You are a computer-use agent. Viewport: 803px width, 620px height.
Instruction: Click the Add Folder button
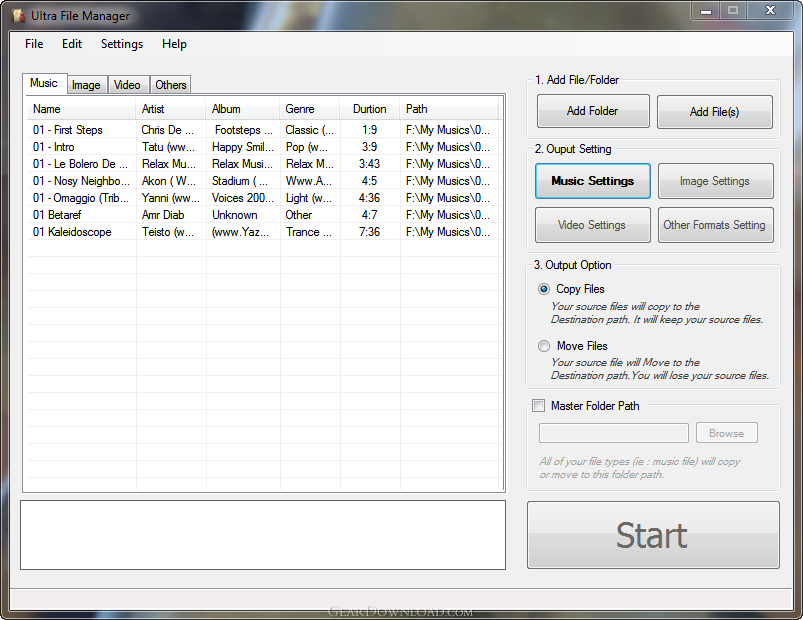click(593, 111)
